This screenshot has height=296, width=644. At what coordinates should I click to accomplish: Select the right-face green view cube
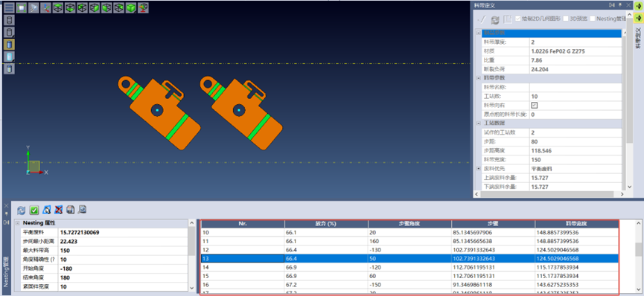point(95,7)
